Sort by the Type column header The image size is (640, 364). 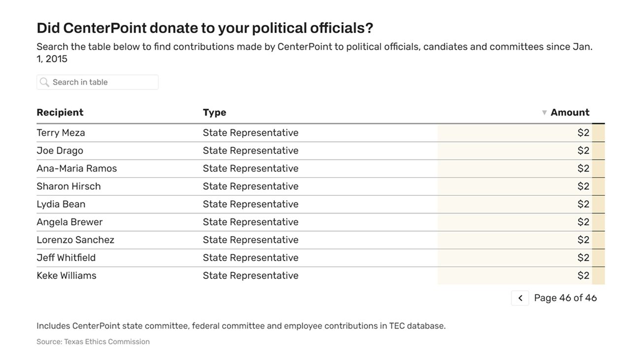(x=214, y=113)
